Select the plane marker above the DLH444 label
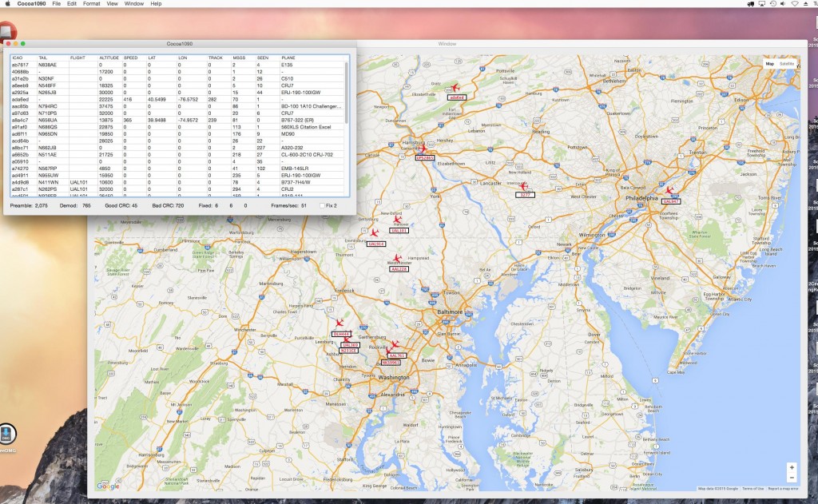This screenshot has width=818, height=504. (x=340, y=323)
